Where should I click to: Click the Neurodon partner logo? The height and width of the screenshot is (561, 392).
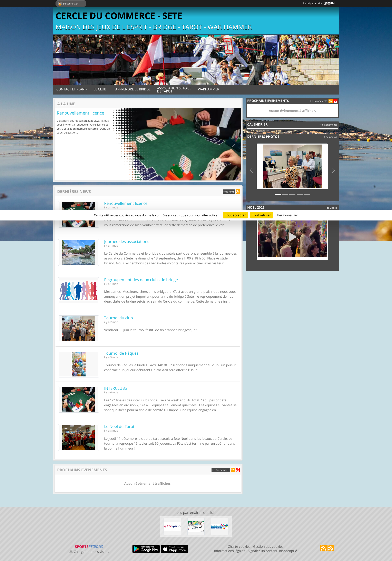(196, 526)
